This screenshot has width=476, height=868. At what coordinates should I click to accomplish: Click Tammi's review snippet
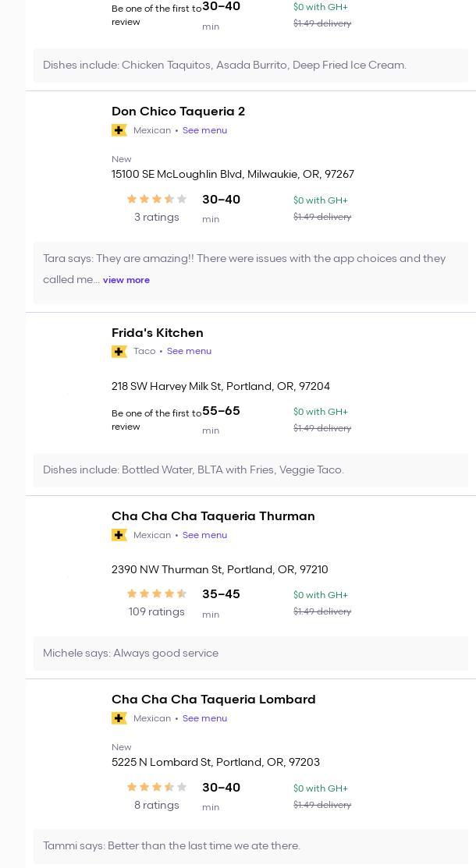coord(172,846)
